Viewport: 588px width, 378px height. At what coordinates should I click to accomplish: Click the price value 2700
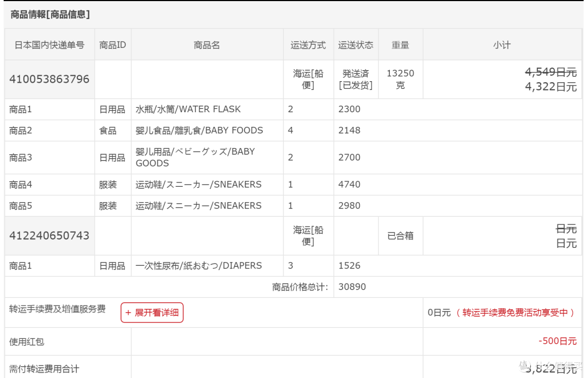coord(349,157)
